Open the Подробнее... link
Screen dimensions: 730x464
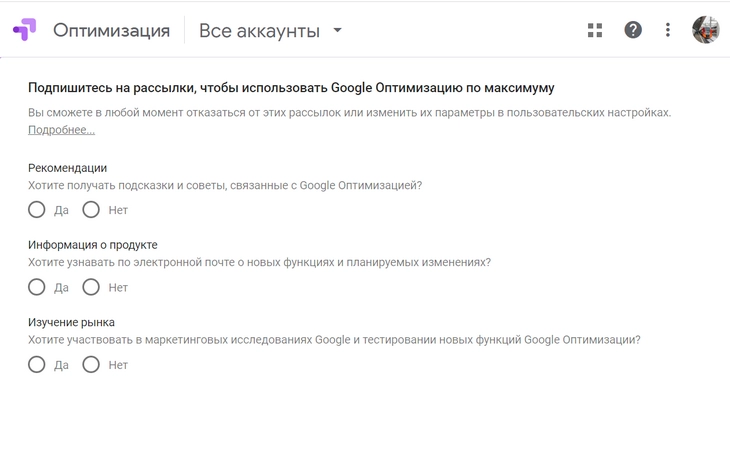tap(61, 130)
